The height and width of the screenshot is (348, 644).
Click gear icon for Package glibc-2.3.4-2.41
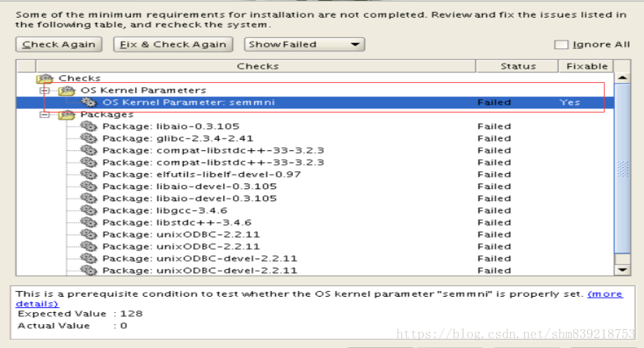click(89, 138)
